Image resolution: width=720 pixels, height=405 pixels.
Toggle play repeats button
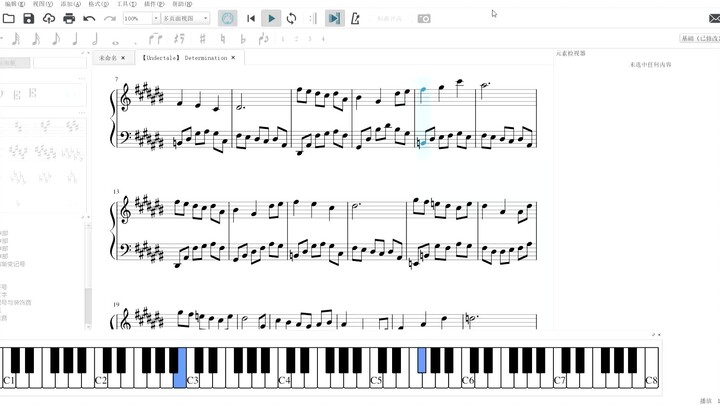pos(313,18)
